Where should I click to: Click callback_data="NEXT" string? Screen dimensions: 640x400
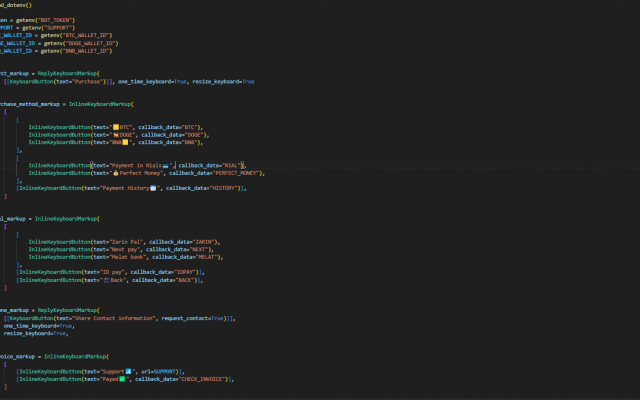177,249
